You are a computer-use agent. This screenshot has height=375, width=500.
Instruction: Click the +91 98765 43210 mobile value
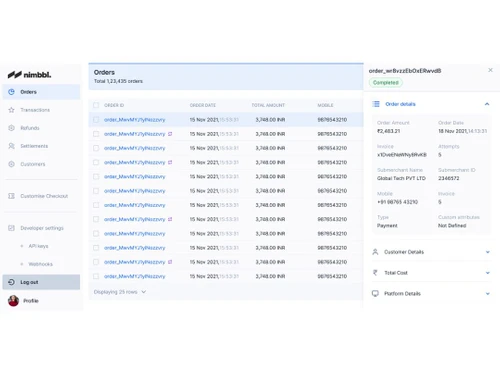click(397, 202)
